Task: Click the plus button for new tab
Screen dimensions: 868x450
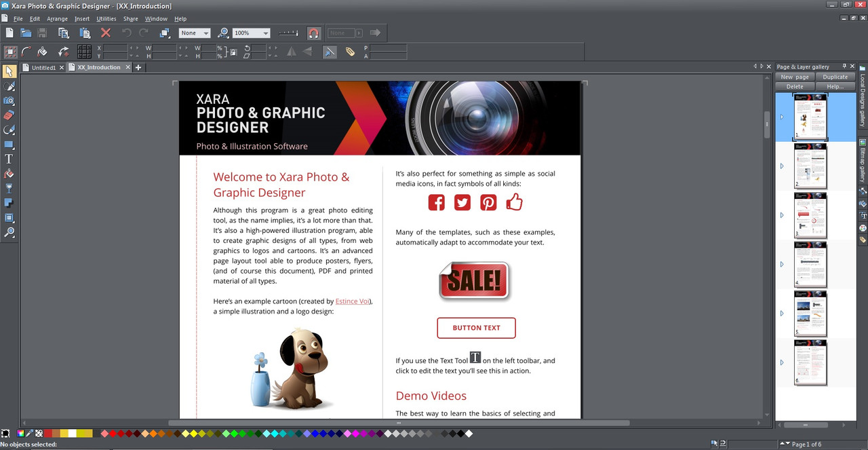Action: 138,68
